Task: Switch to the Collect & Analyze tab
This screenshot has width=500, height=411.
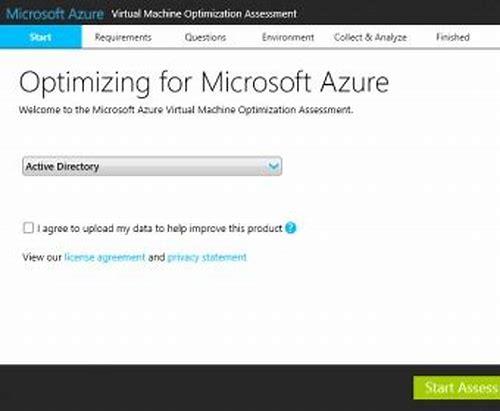Action: (x=370, y=37)
